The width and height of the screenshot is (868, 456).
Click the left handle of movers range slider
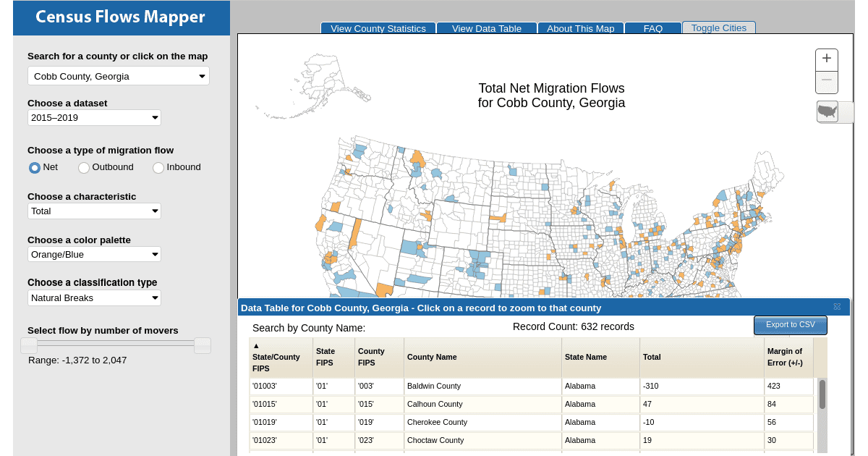point(29,345)
